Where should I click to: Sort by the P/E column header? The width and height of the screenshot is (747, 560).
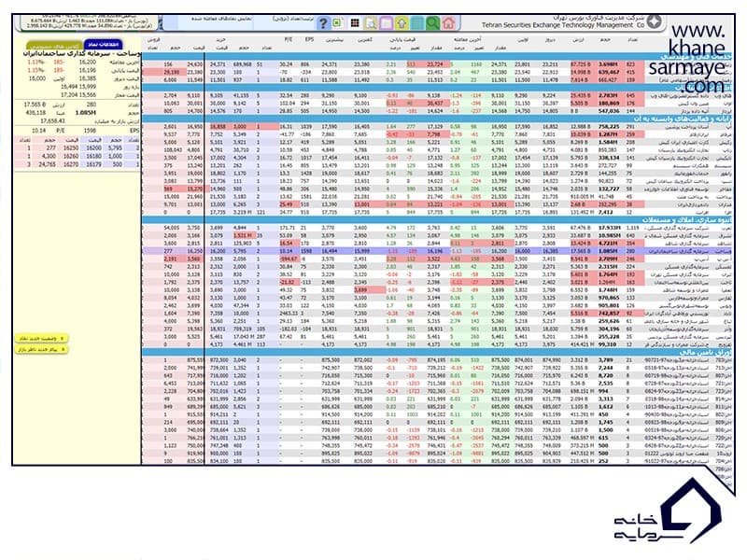coord(288,39)
